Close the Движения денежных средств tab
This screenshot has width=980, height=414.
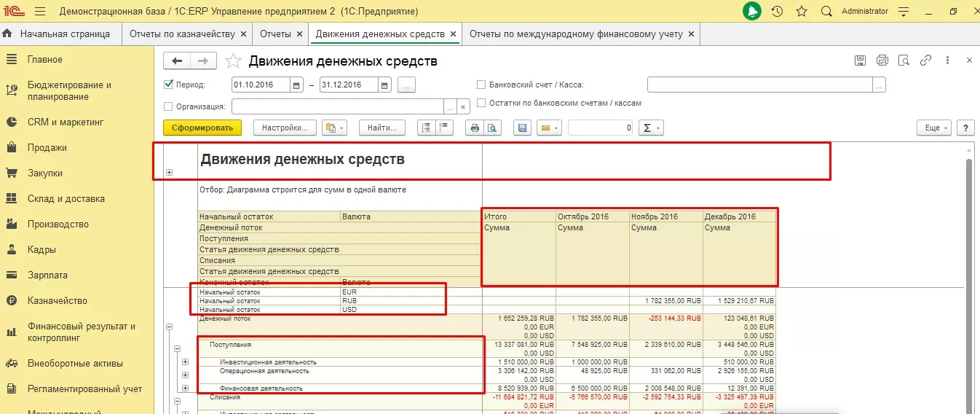click(x=453, y=34)
